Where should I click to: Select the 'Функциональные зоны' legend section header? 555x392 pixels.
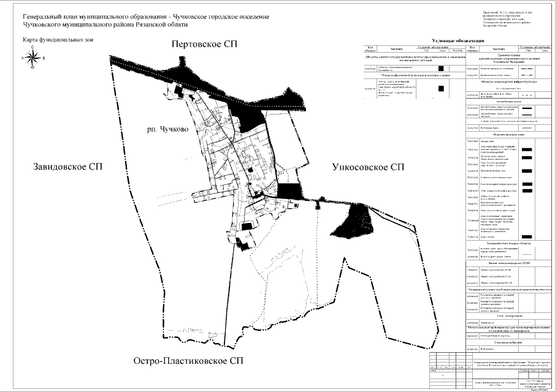508,134
